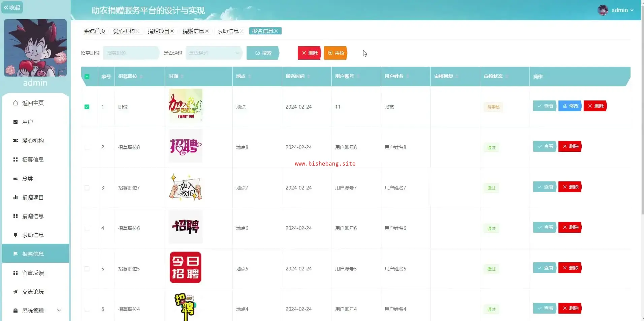Sort table by 地点 column
Screen dimensions: 644x321
coord(250,77)
